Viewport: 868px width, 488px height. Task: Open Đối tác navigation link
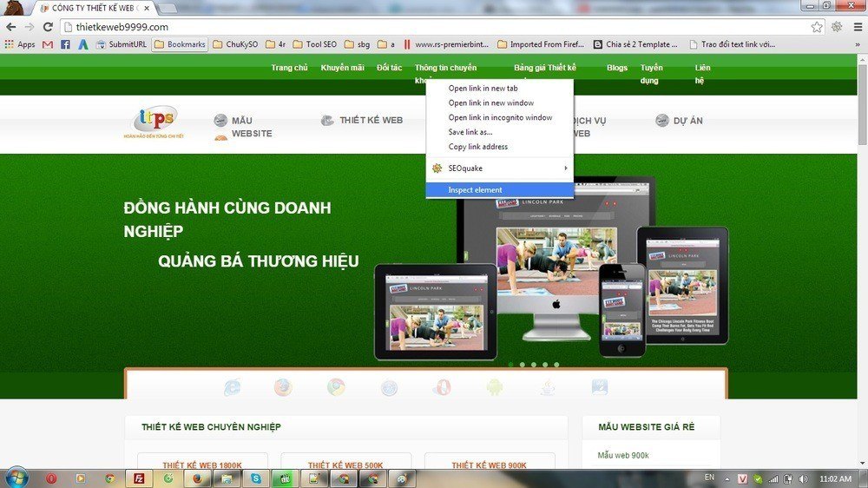tap(389, 68)
